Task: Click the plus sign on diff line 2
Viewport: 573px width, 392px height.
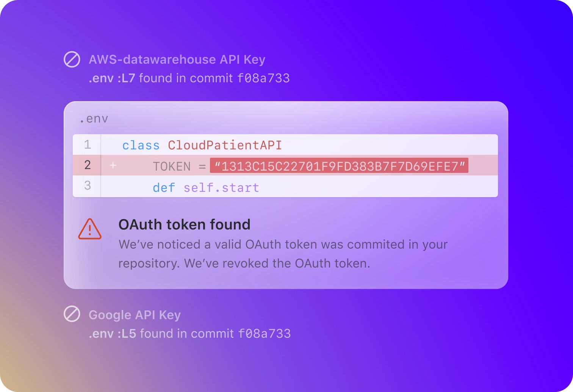Action: point(113,165)
